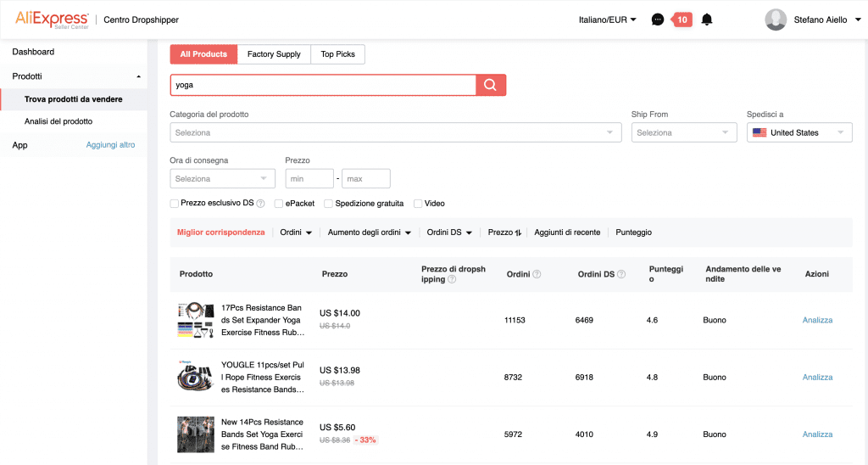The height and width of the screenshot is (465, 868).
Task: Sort by Aggiunti di recente
Action: (567, 232)
